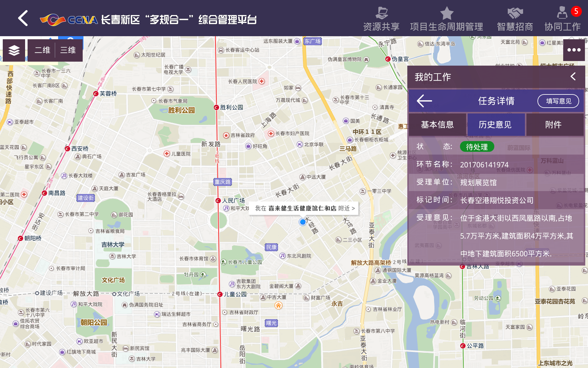This screenshot has height=368, width=588.
Task: Open 协同工作 menu
Action: pos(562,19)
